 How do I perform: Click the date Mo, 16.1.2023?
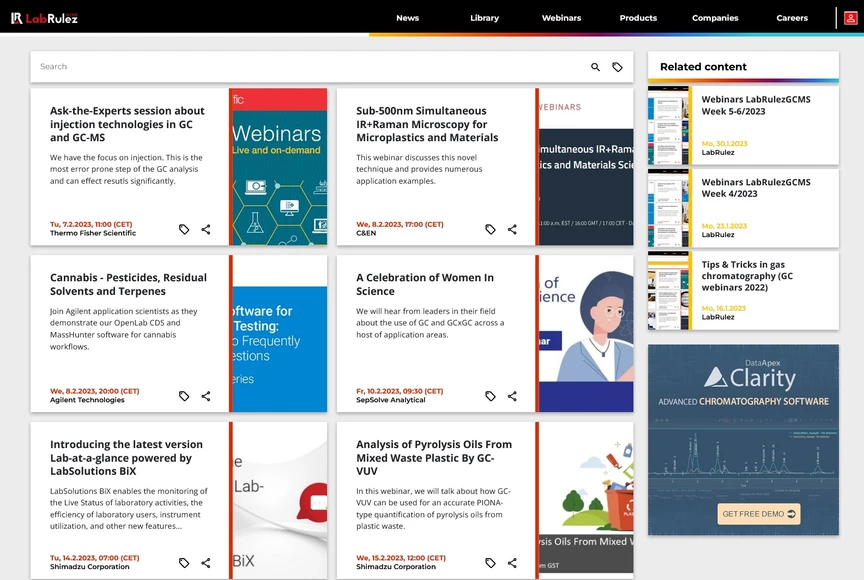tap(723, 308)
